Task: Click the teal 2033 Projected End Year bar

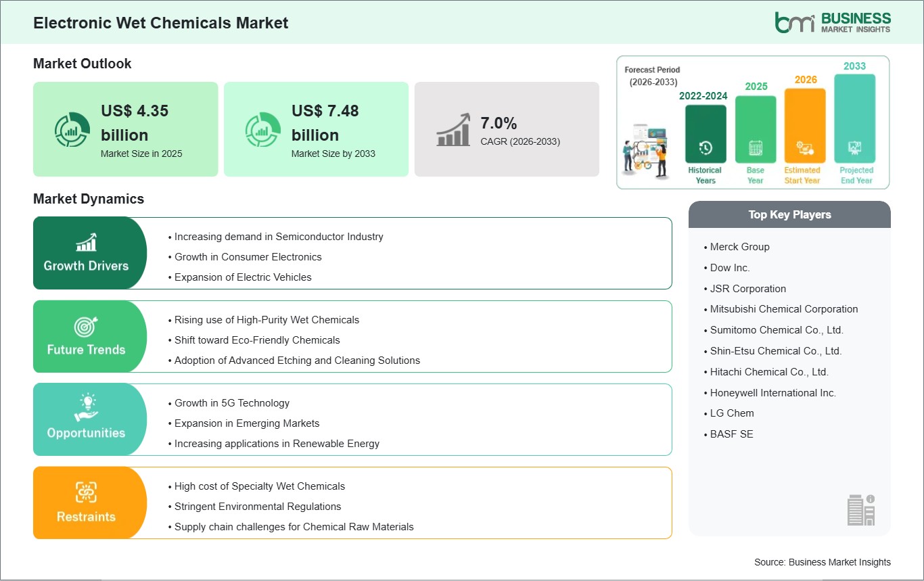Action: pyautogui.click(x=854, y=118)
